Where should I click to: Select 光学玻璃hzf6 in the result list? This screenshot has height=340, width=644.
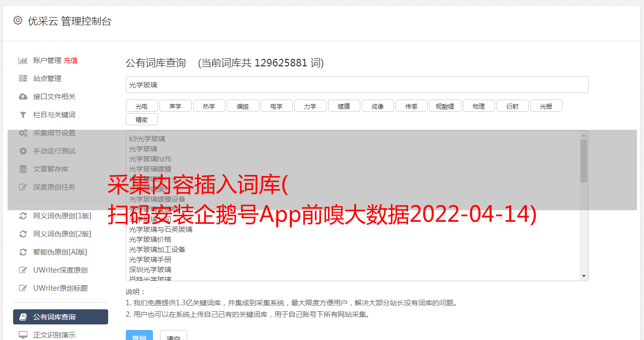150,159
